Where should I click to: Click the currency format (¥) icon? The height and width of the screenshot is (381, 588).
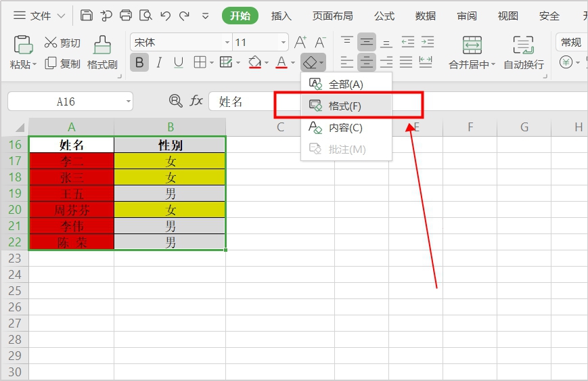tap(566, 62)
